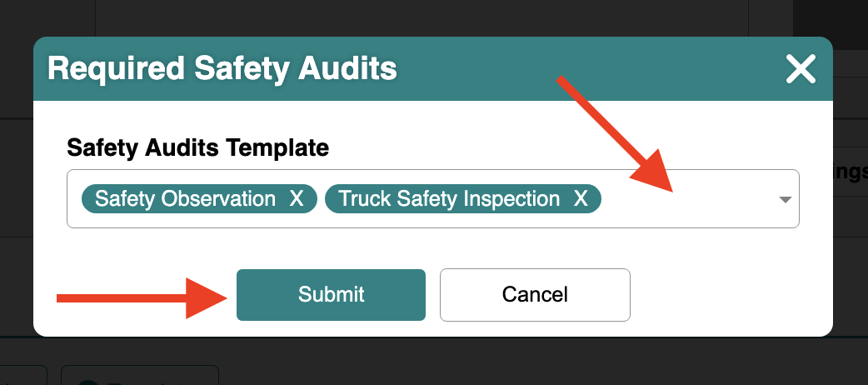
Task: Click the dimmed button behind dialog's bottom-left corner
Action: point(23,375)
